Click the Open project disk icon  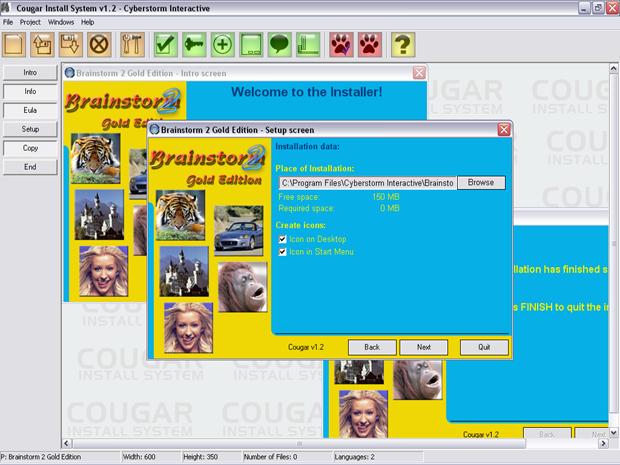42,44
